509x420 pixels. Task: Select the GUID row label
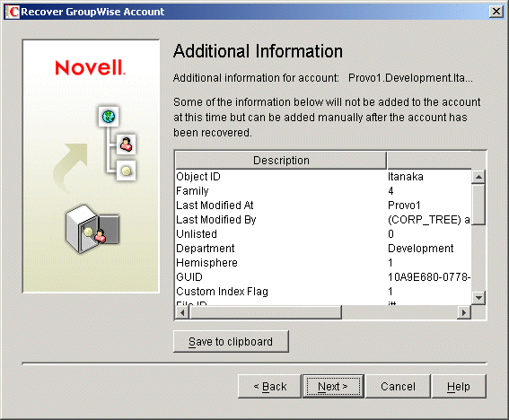pyautogui.click(x=189, y=277)
